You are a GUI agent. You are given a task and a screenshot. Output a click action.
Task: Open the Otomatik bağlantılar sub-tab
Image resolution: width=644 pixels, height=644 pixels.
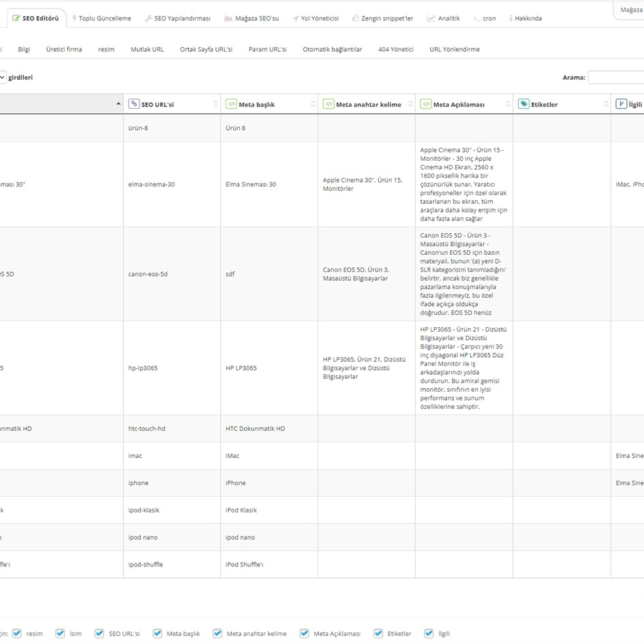333,49
